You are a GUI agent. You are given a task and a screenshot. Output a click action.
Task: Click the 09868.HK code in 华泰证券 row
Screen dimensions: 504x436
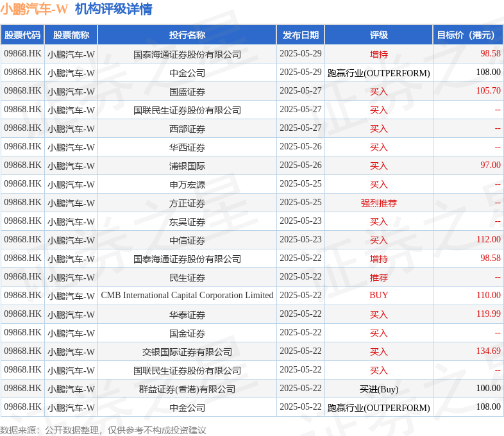22,314
